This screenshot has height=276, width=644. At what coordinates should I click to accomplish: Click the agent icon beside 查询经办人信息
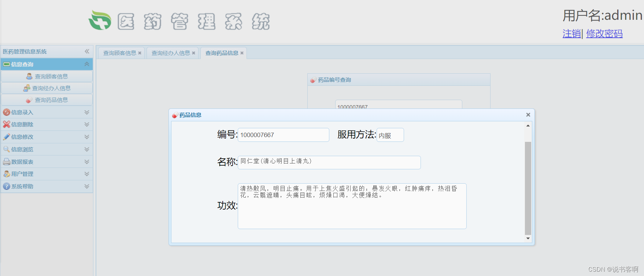click(x=27, y=88)
